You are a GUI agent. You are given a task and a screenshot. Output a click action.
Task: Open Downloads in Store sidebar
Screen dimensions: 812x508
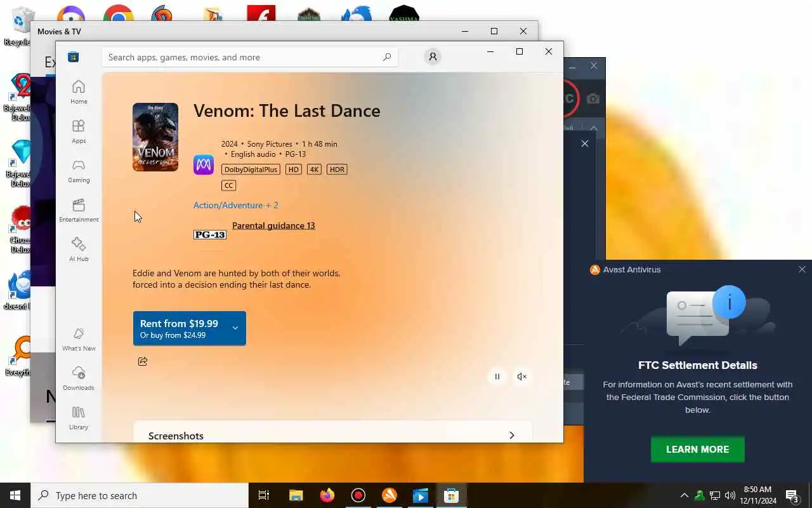coord(79,378)
